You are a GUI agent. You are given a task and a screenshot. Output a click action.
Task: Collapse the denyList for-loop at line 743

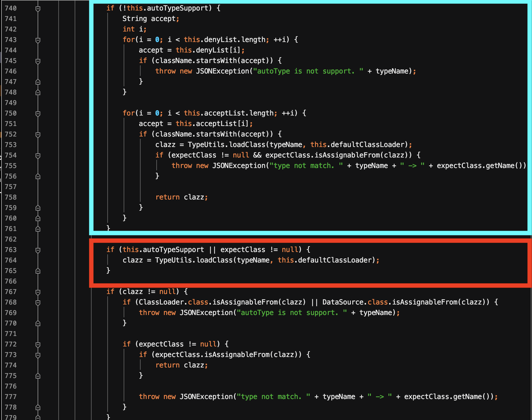click(x=38, y=40)
